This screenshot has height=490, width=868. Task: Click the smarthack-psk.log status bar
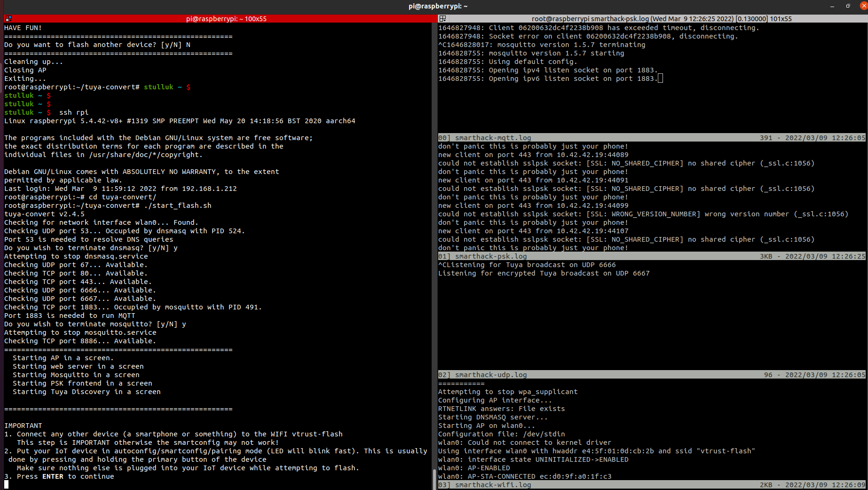click(x=651, y=256)
